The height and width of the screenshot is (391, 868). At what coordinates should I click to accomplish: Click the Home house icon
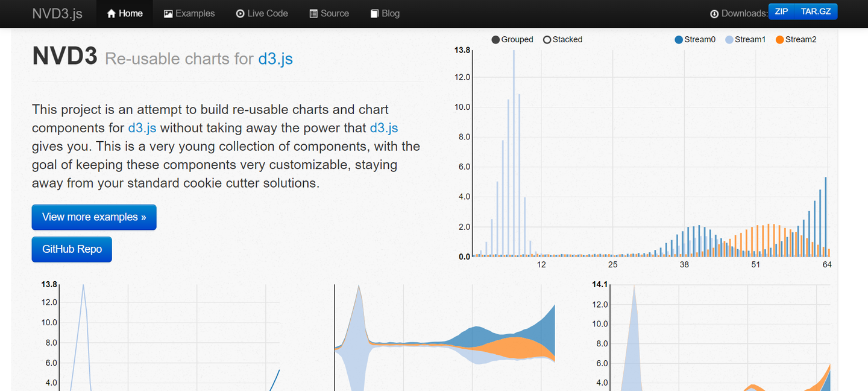[111, 14]
